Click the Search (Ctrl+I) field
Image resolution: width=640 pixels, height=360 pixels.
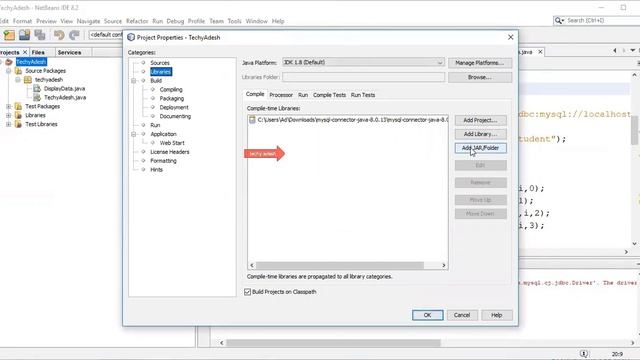click(x=602, y=20)
